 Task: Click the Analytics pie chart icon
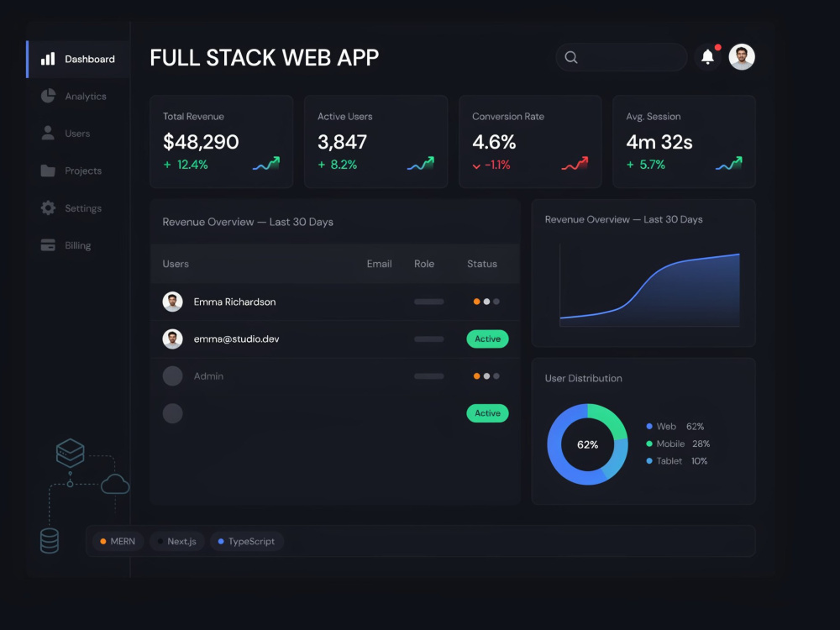pos(48,96)
